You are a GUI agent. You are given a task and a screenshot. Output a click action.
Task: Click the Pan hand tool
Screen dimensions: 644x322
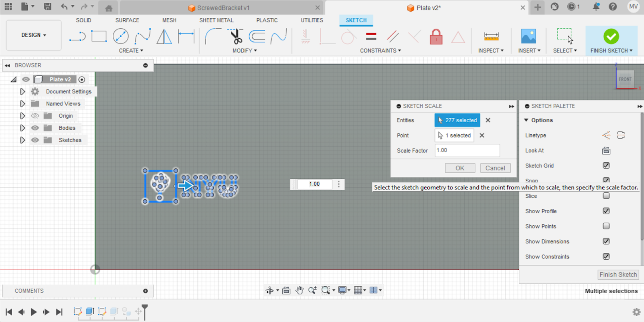coord(299,290)
